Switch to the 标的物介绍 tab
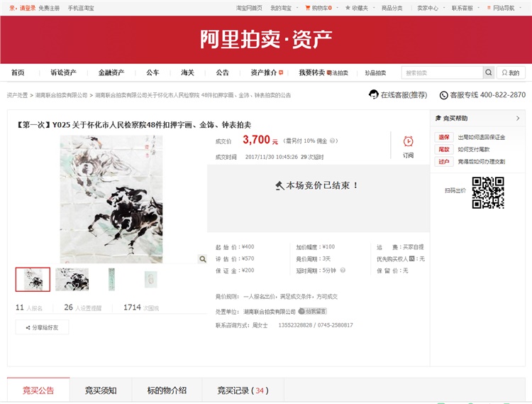The height and width of the screenshot is (404, 532). 167,390
